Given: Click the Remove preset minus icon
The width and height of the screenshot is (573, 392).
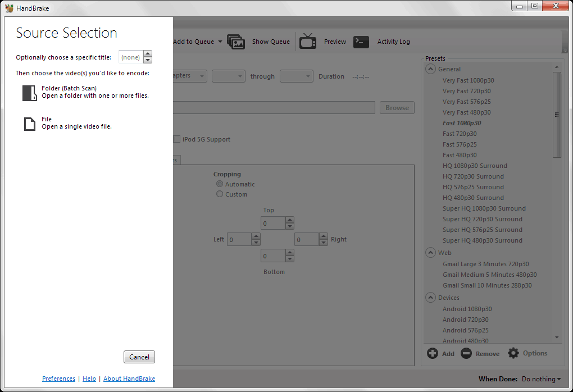Looking at the screenshot, I should point(466,353).
